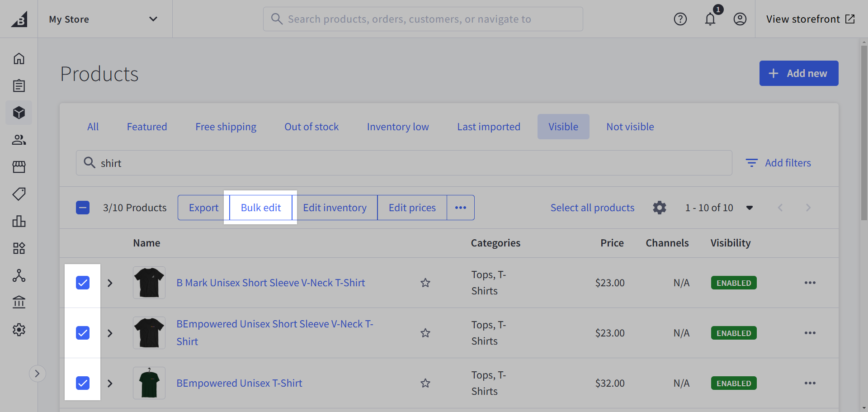Uncheck B Mark Unisex Short Sleeve V-Neck T-Shirt
This screenshot has height=412, width=868.
coord(83,283)
